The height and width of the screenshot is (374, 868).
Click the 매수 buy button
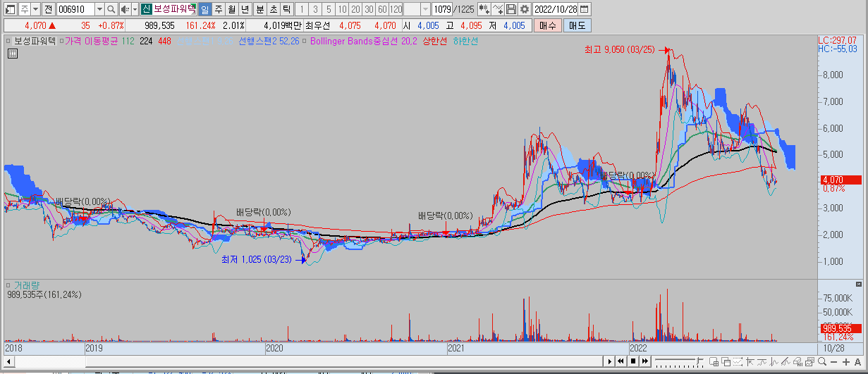point(547,25)
